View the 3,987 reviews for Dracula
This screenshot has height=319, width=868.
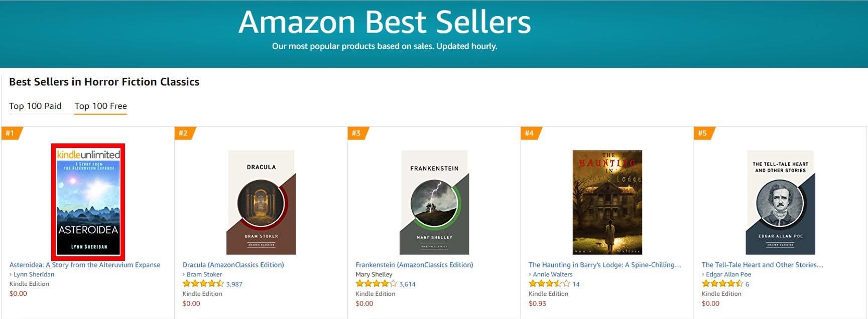[234, 284]
